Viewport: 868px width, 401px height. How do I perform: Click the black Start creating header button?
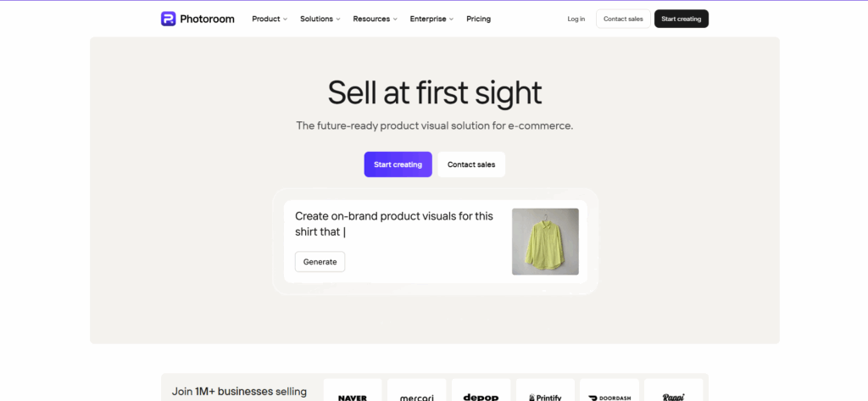pyautogui.click(x=682, y=19)
